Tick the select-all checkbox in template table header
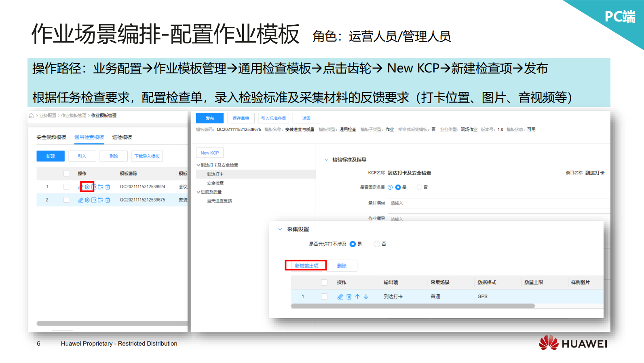644x363 pixels. point(66,174)
